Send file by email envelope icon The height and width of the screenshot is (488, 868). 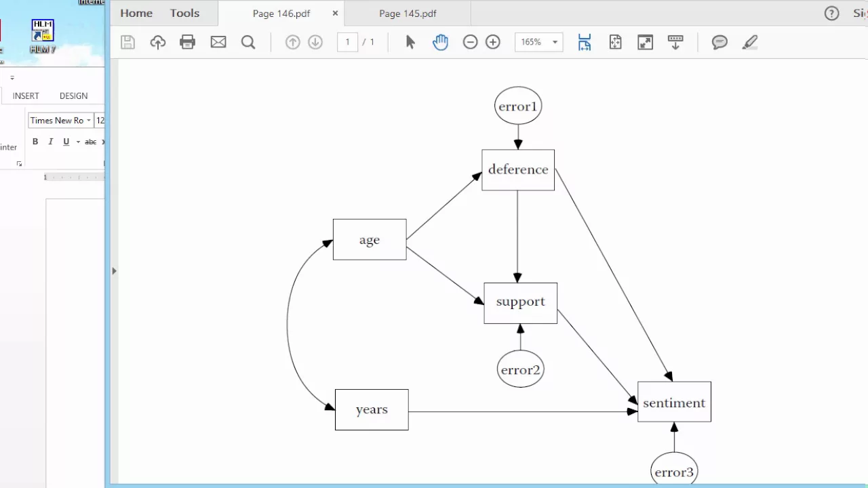click(218, 42)
